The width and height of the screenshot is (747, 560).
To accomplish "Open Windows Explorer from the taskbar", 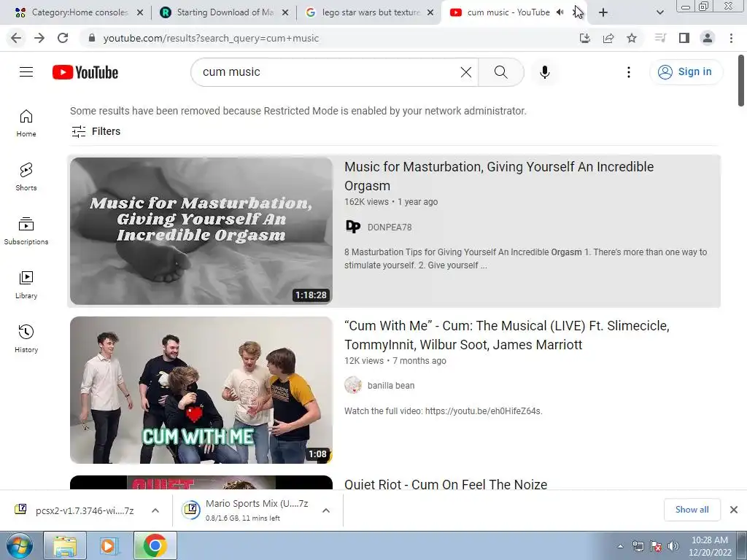I will (x=65, y=546).
